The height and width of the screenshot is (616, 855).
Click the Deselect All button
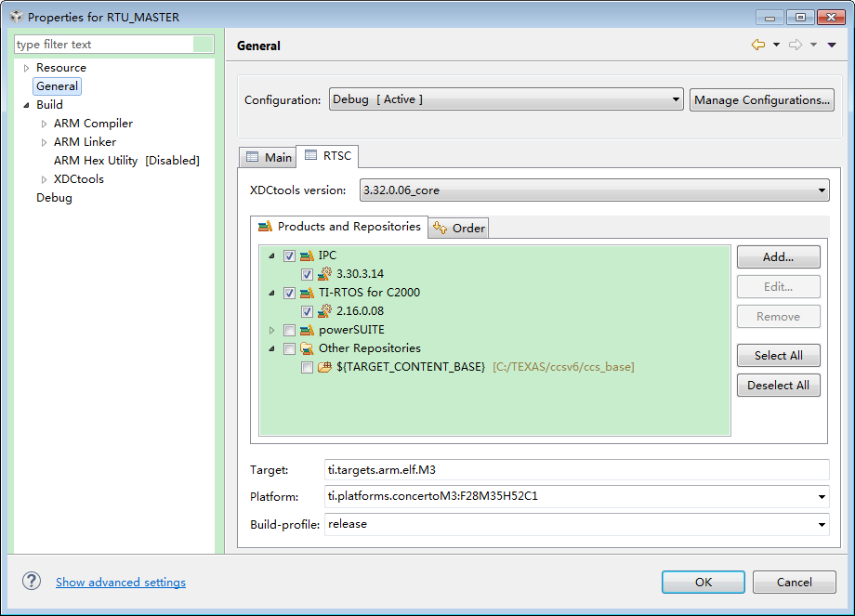tap(778, 385)
